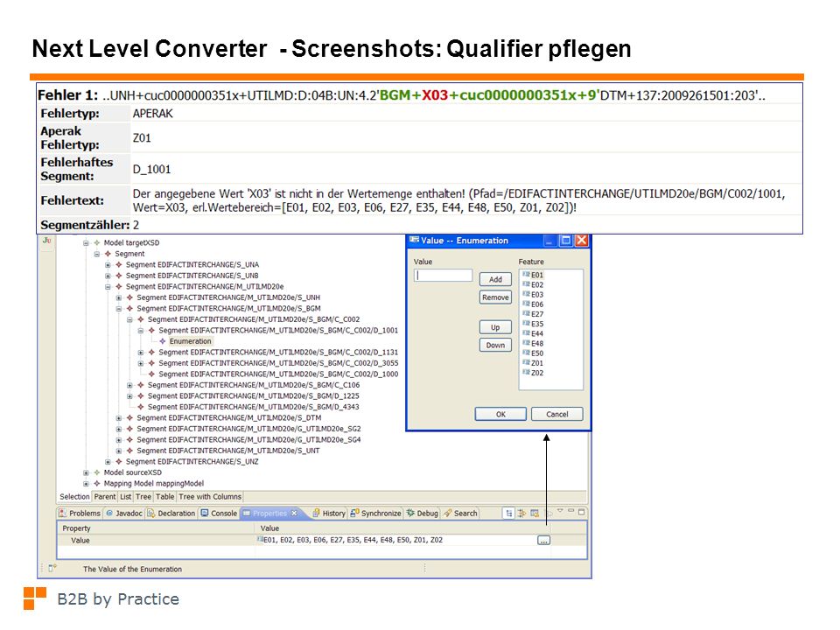840x630 pixels.
Task: Confirm the Enumeration dialog with OK
Action: 500,414
